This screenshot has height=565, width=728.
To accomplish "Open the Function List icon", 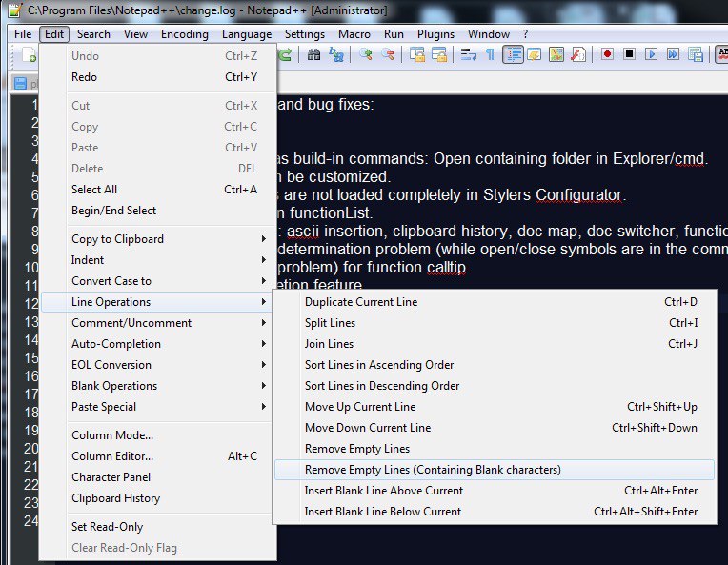I will coord(578,54).
